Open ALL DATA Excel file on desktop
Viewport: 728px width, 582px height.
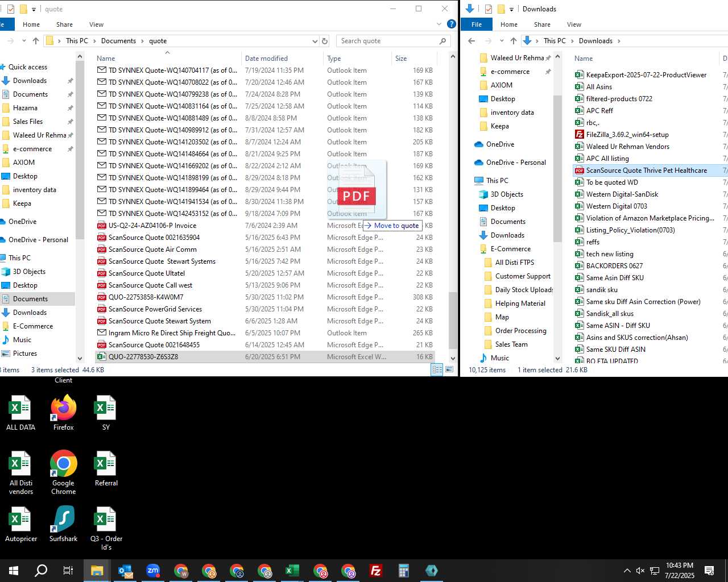[20, 413]
